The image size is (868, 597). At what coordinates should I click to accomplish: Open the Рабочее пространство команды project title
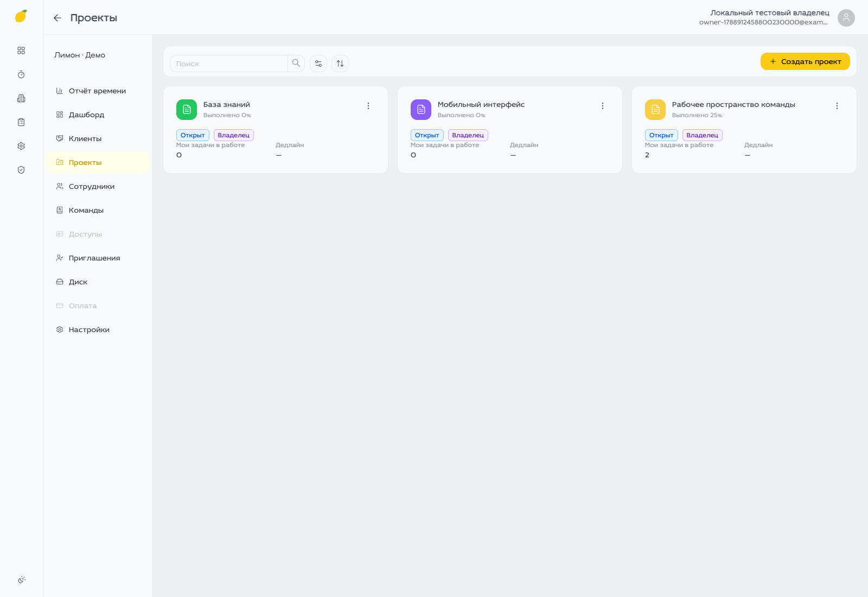(x=733, y=104)
